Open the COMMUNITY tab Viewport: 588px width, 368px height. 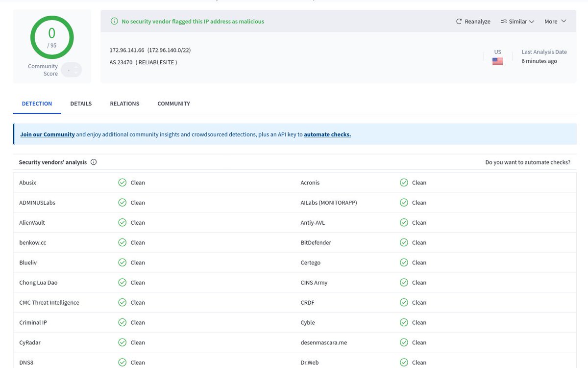[x=173, y=104]
